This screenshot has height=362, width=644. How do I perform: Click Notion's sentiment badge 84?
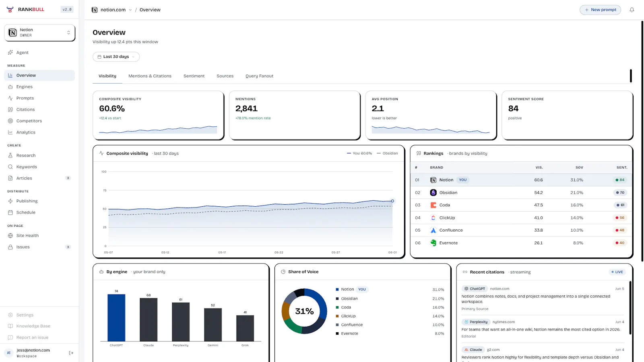coord(620,180)
